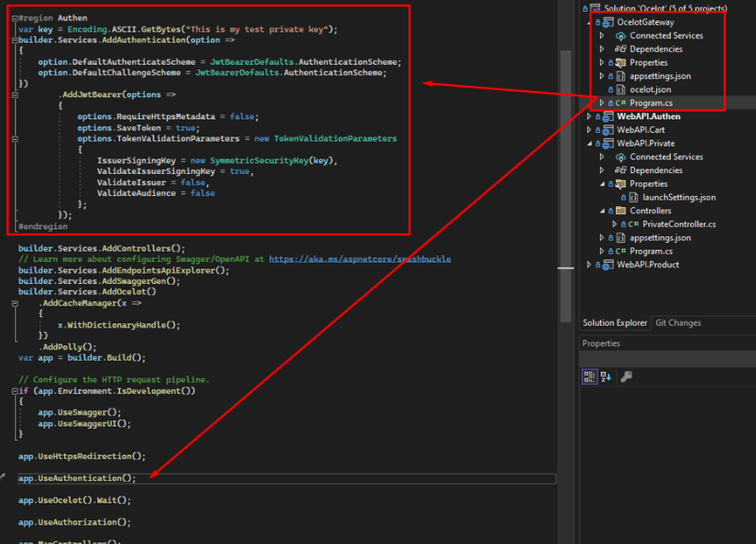The image size is (756, 544).
Task: Click the Categorized view icon in Properties
Action: 590,376
